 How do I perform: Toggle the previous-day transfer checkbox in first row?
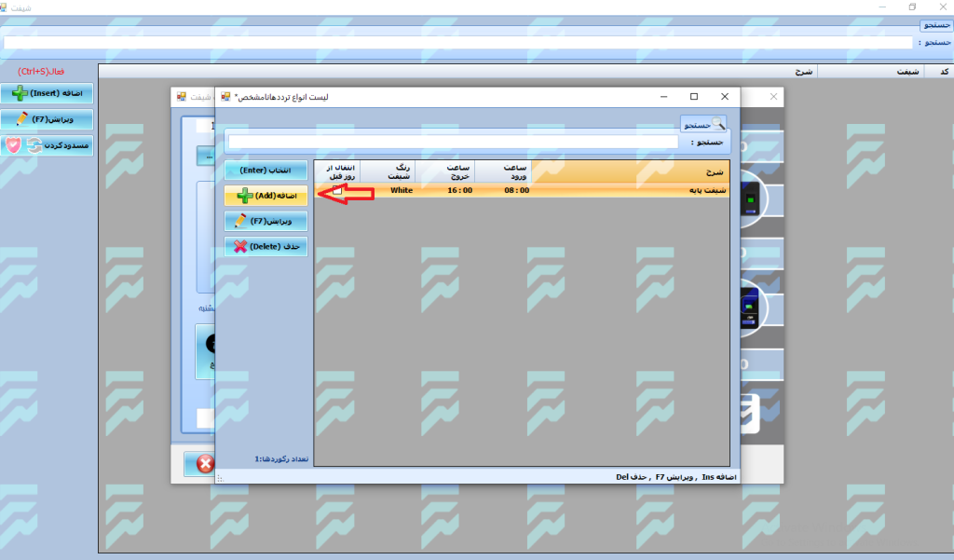(337, 190)
